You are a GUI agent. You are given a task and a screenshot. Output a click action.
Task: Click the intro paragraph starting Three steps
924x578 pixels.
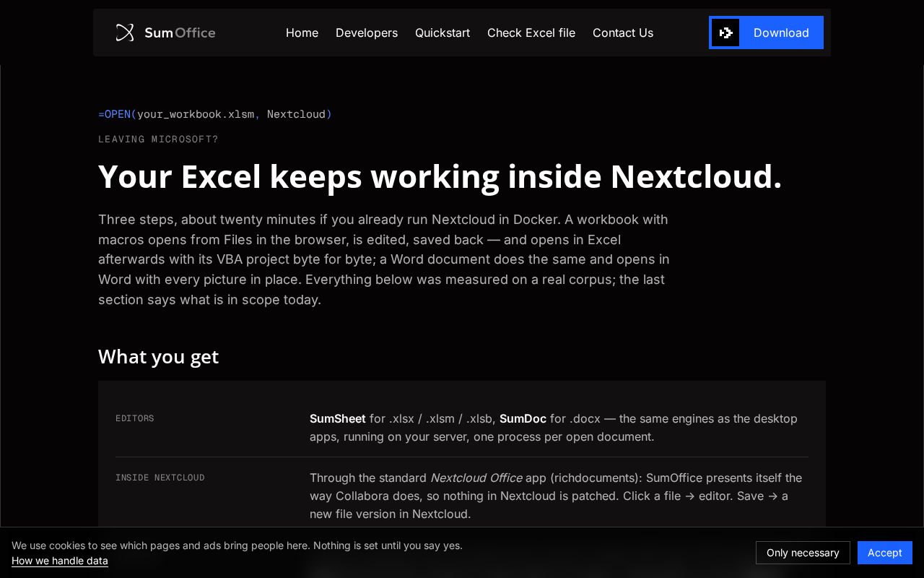[x=384, y=259]
